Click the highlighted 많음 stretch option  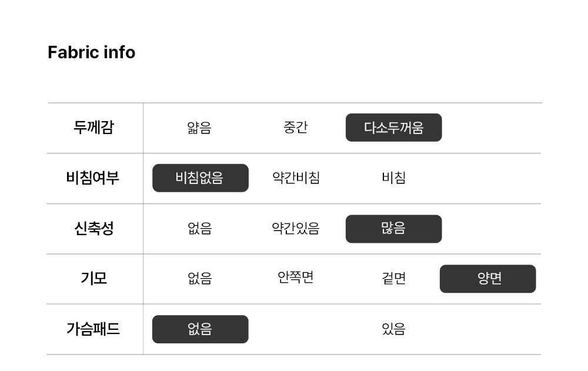tap(393, 228)
